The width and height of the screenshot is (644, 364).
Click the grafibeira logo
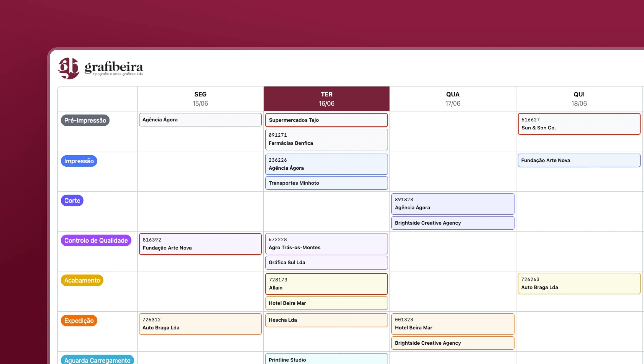point(101,68)
